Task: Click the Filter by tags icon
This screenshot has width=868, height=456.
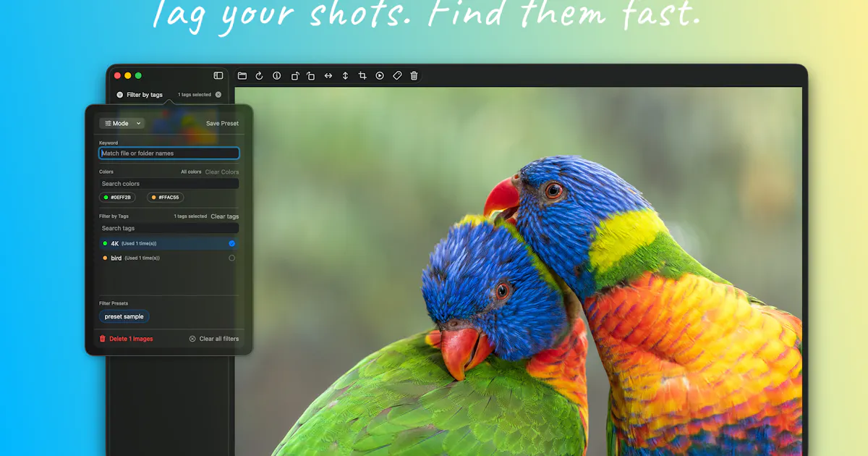Action: 120,95
